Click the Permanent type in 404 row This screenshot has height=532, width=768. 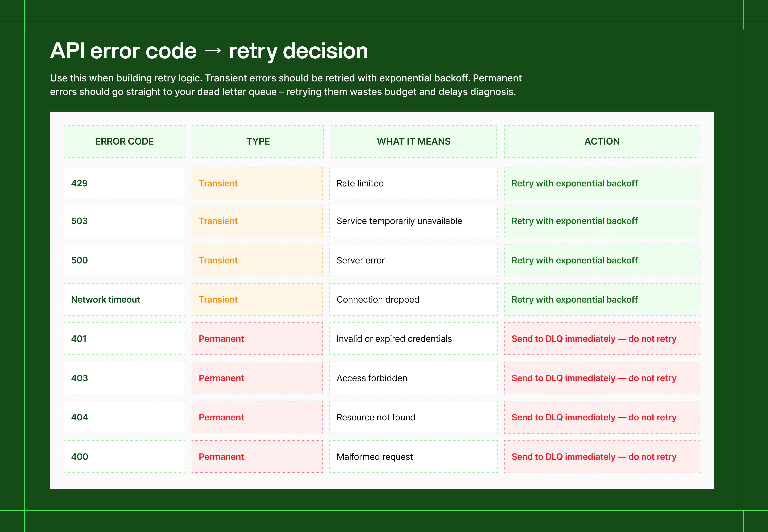(257, 417)
